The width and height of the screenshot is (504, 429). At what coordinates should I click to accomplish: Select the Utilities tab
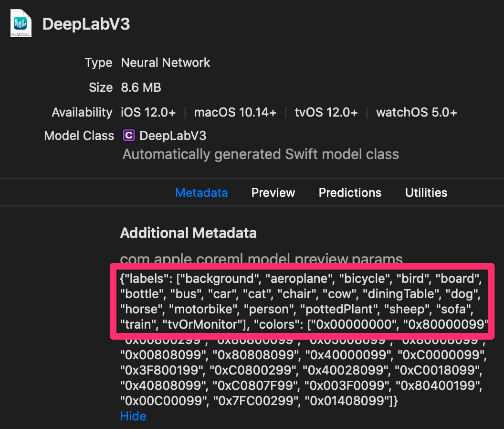(426, 192)
